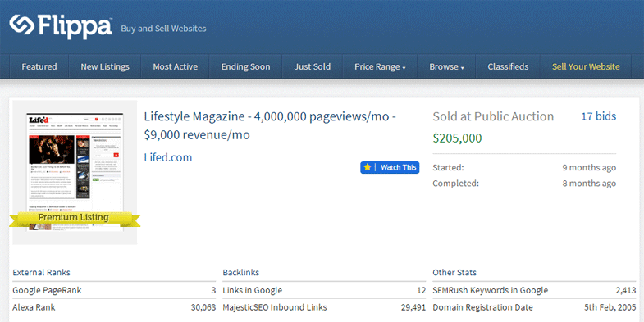This screenshot has height=322, width=644.
Task: Click MajesticSEO Inbound Links value 29,491
Action: pos(413,307)
